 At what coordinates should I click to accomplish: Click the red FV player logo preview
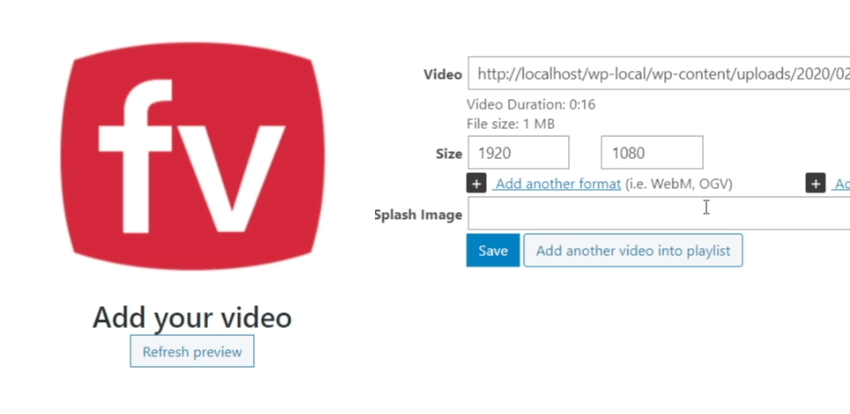coord(192,156)
